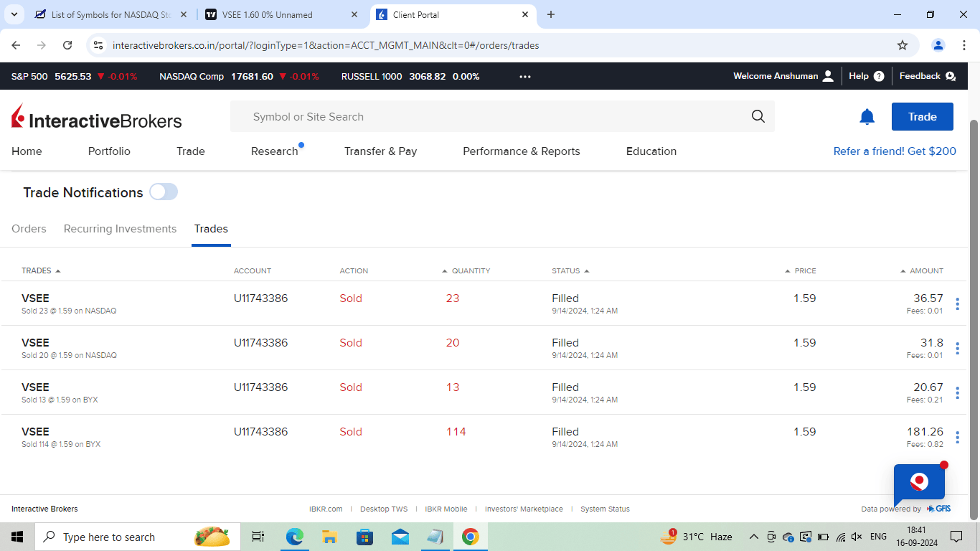Open the System Status footer link
Viewport: 980px width, 551px height.
(x=605, y=509)
